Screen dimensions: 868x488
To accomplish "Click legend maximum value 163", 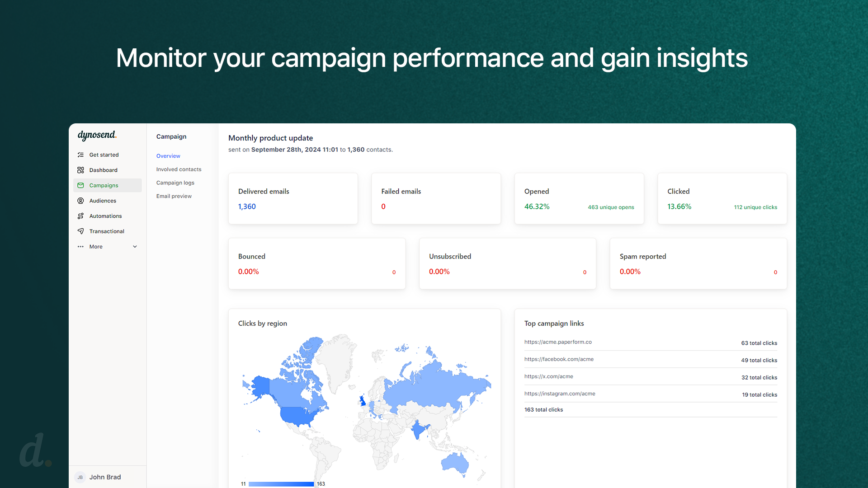I will click(321, 484).
